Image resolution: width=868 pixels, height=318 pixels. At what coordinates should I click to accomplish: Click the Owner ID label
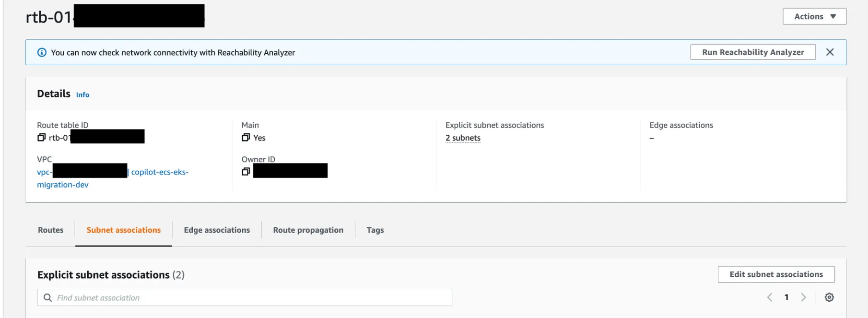click(x=258, y=159)
